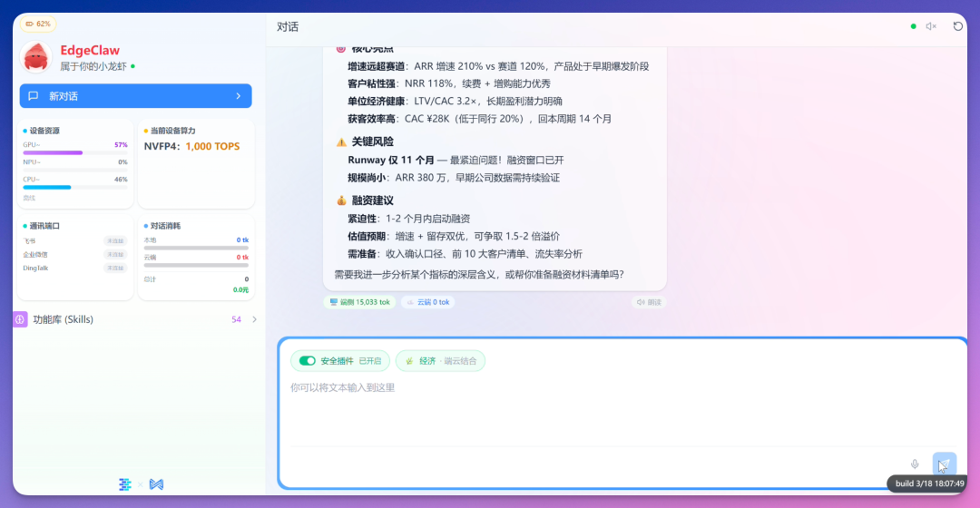Click the blue striped logo at sidebar bottom
Image resolution: width=980 pixels, height=508 pixels.
coord(125,484)
